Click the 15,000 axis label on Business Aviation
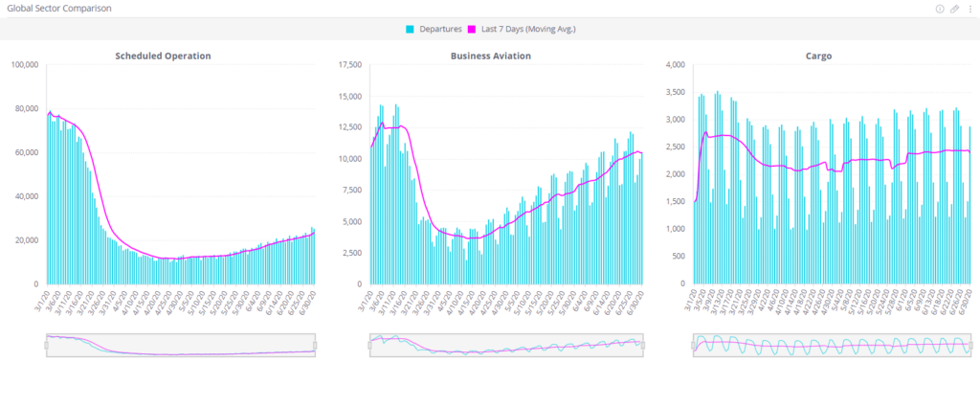This screenshot has height=407, width=980. (x=350, y=96)
